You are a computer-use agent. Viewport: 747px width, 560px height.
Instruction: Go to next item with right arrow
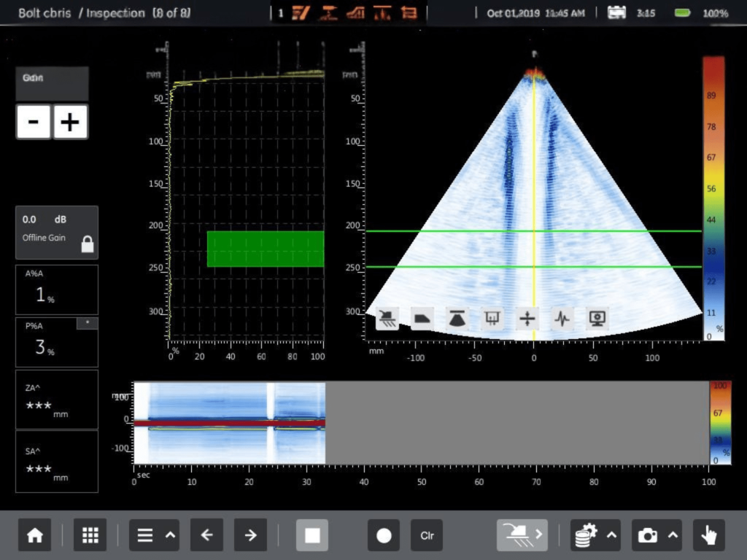tap(250, 535)
